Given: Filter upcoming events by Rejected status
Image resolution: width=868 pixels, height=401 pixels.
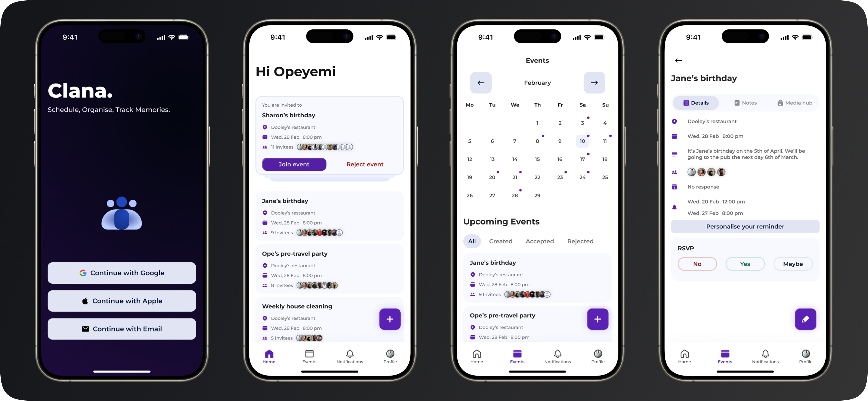Looking at the screenshot, I should (580, 241).
